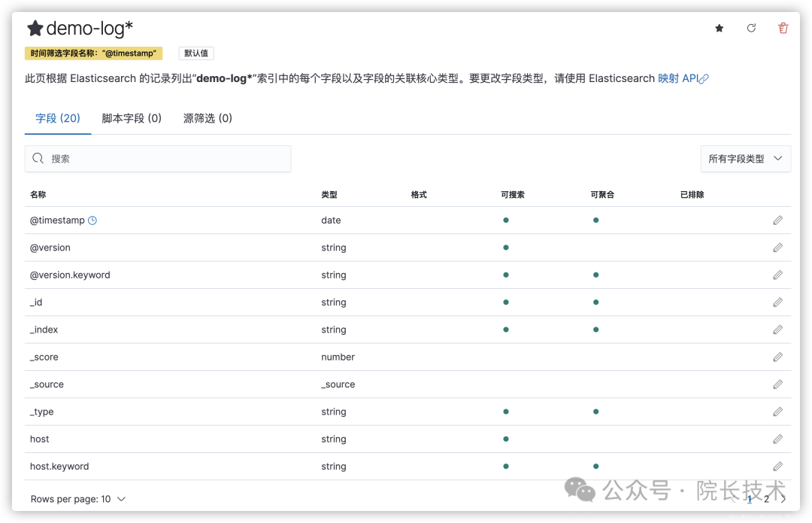Screen dimensions: 812x523
Task: Edit the host.keyword field pencil icon
Action: point(778,467)
